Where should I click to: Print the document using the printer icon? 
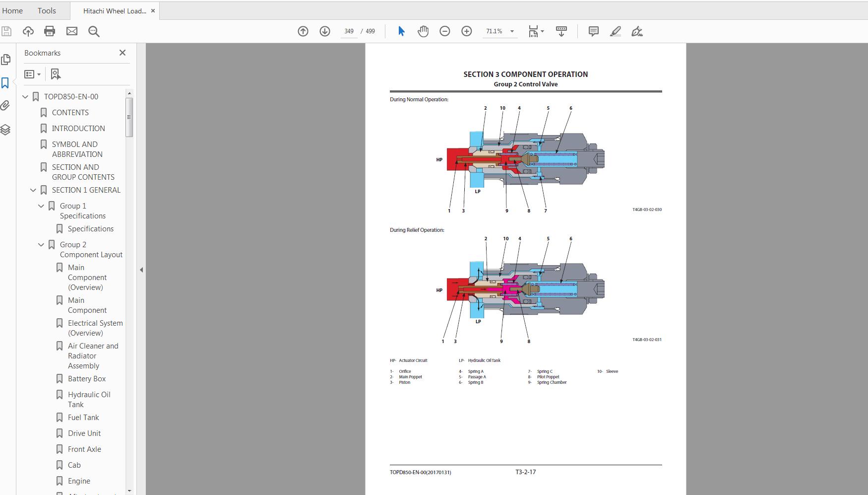pos(49,31)
